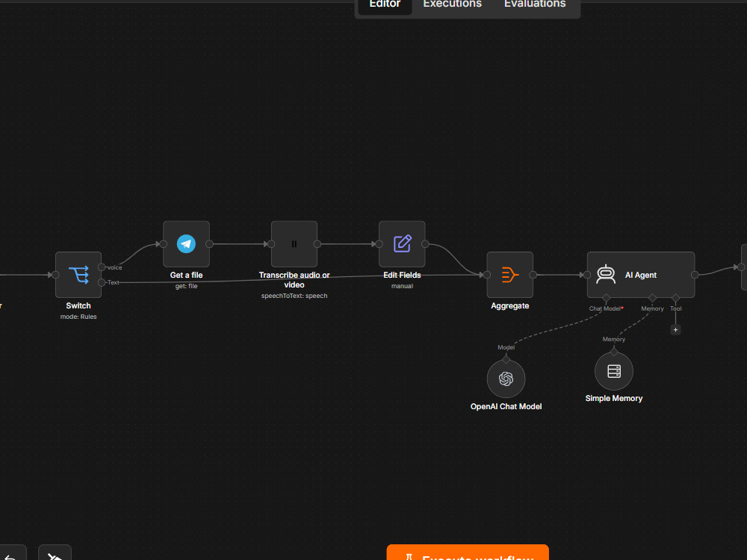The width and height of the screenshot is (747, 560).
Task: Click the AI Agent Tool connector diamond
Action: (675, 298)
